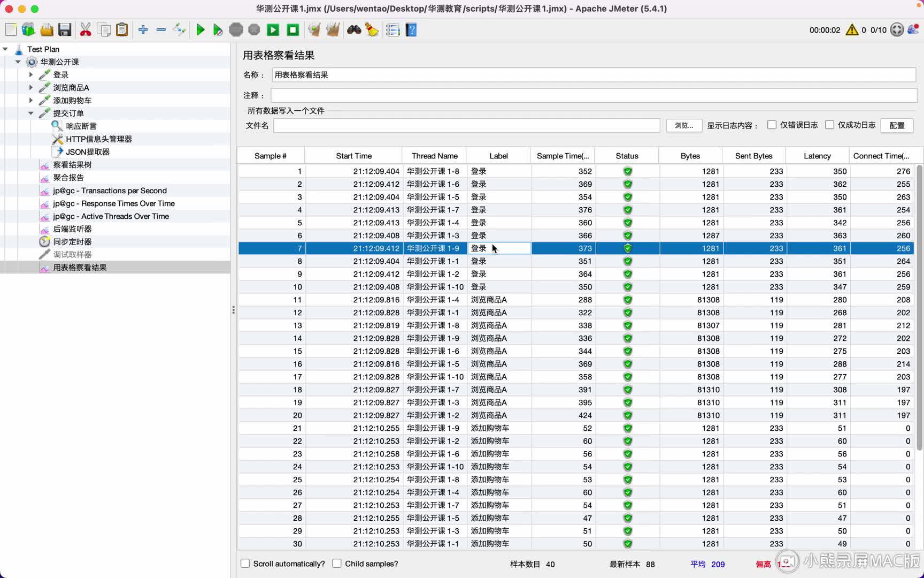924x578 pixels.
Task: Click the New test plan icon
Action: (x=11, y=30)
